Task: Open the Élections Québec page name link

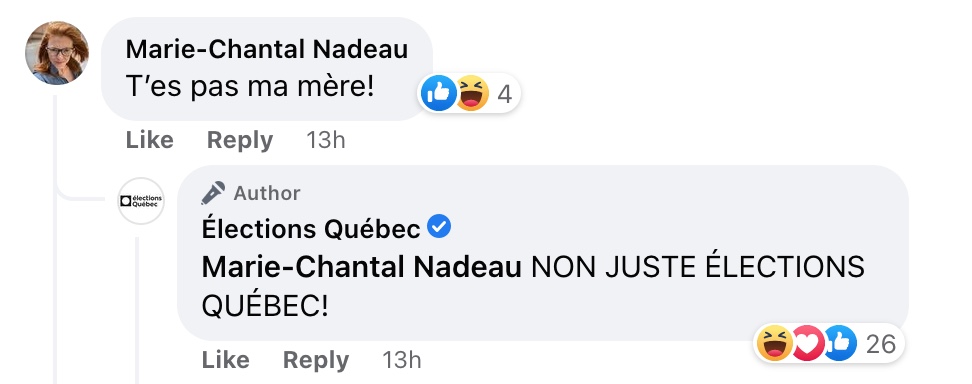Action: pos(311,229)
